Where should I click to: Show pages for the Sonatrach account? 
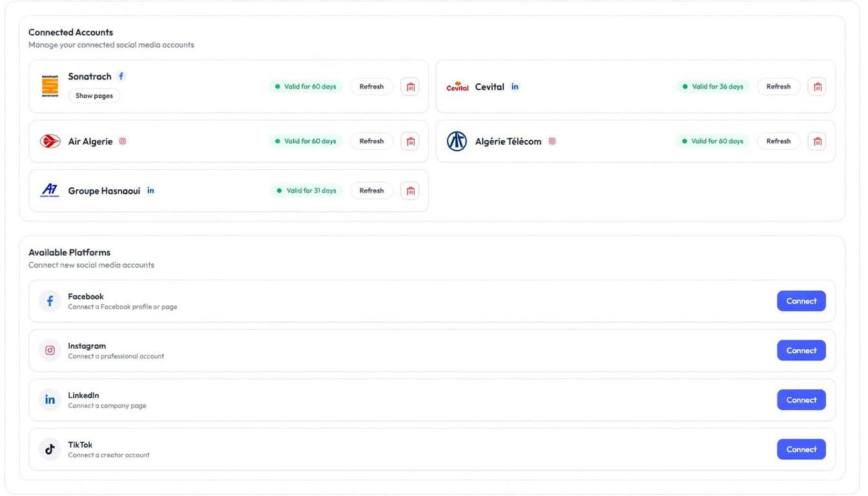coord(94,96)
